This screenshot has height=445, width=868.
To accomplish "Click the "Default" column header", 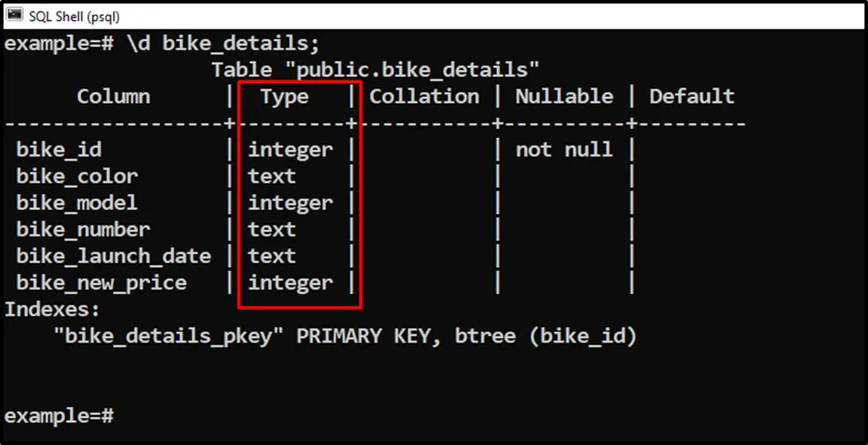I will tap(691, 96).
